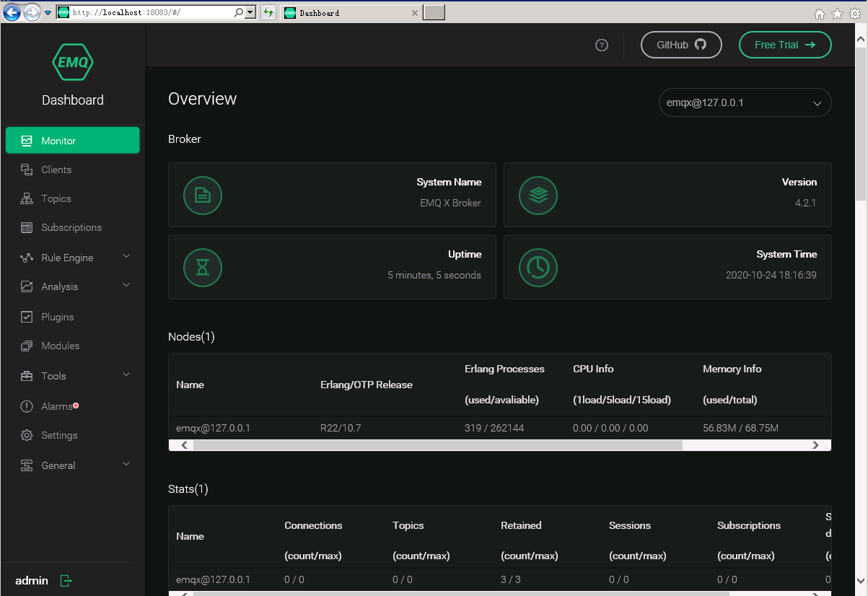Click the address bar search magnifier

click(x=240, y=12)
